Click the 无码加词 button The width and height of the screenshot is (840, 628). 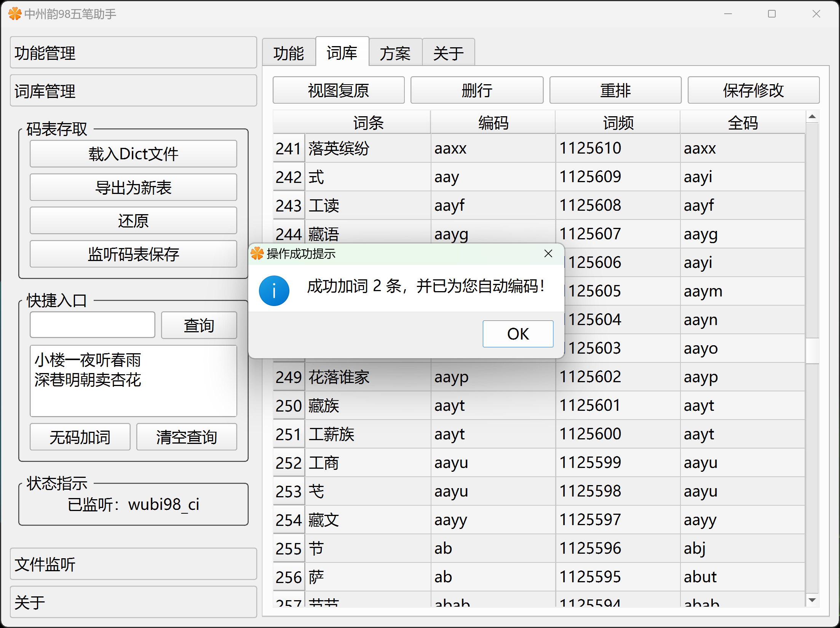(80, 437)
